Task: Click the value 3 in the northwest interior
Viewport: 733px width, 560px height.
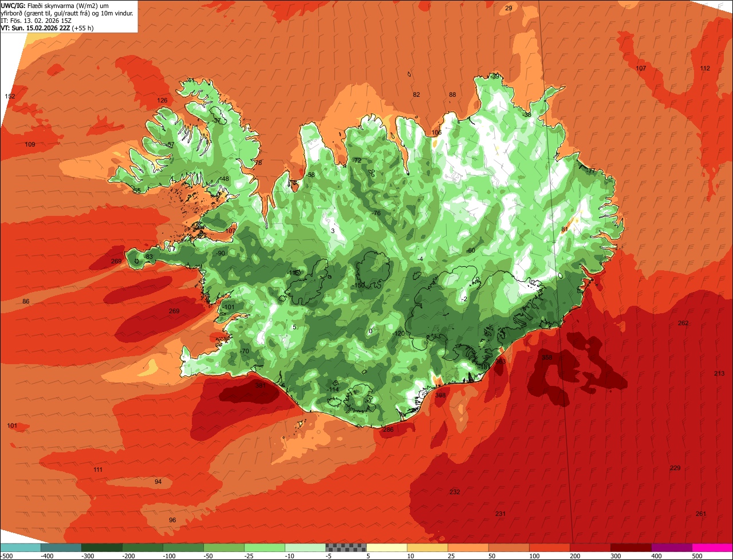Action: tap(333, 231)
